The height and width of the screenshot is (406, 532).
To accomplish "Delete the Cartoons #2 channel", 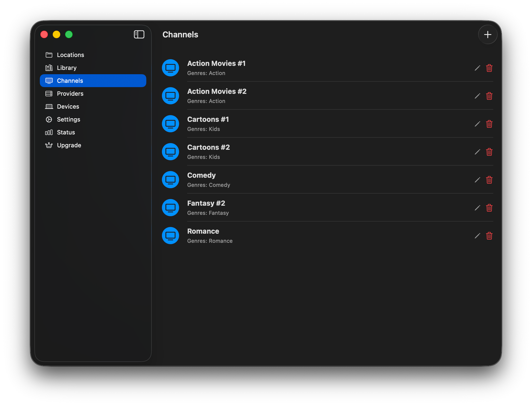I will point(489,152).
